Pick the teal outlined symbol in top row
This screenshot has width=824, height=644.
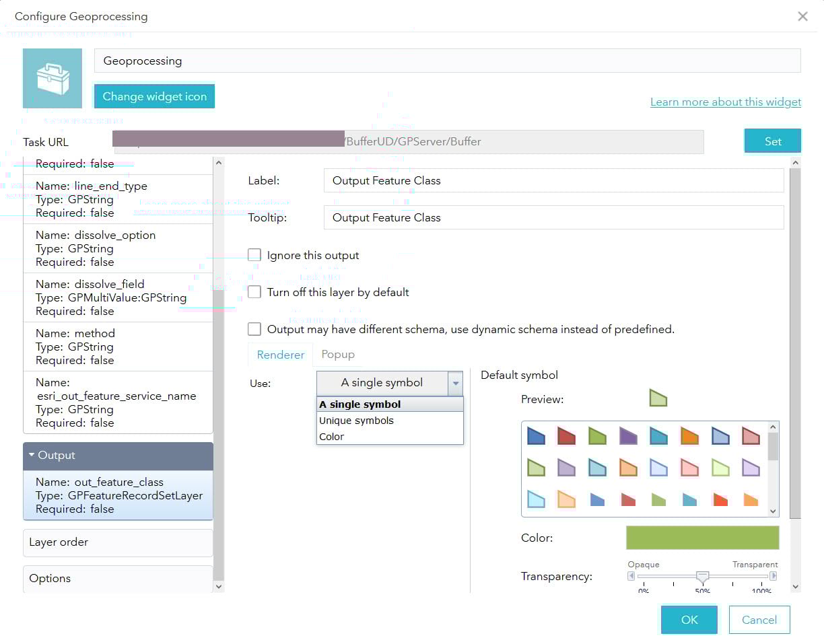point(658,435)
